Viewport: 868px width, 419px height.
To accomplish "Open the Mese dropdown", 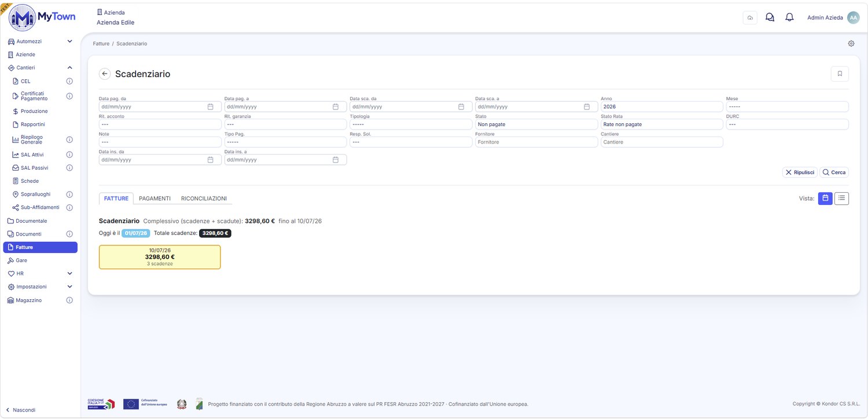I will click(787, 106).
